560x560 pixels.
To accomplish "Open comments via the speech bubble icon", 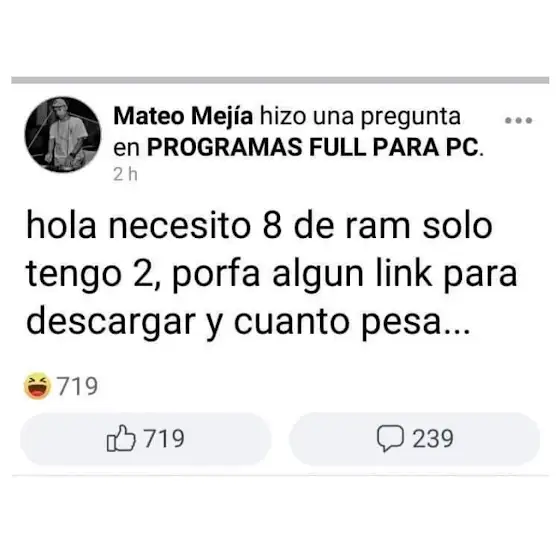I will tap(390, 438).
